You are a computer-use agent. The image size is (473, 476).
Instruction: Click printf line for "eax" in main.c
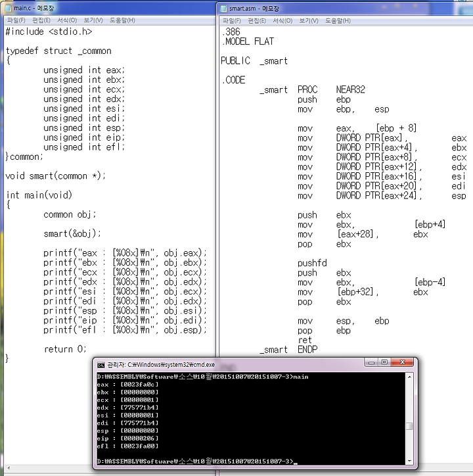click(x=125, y=253)
